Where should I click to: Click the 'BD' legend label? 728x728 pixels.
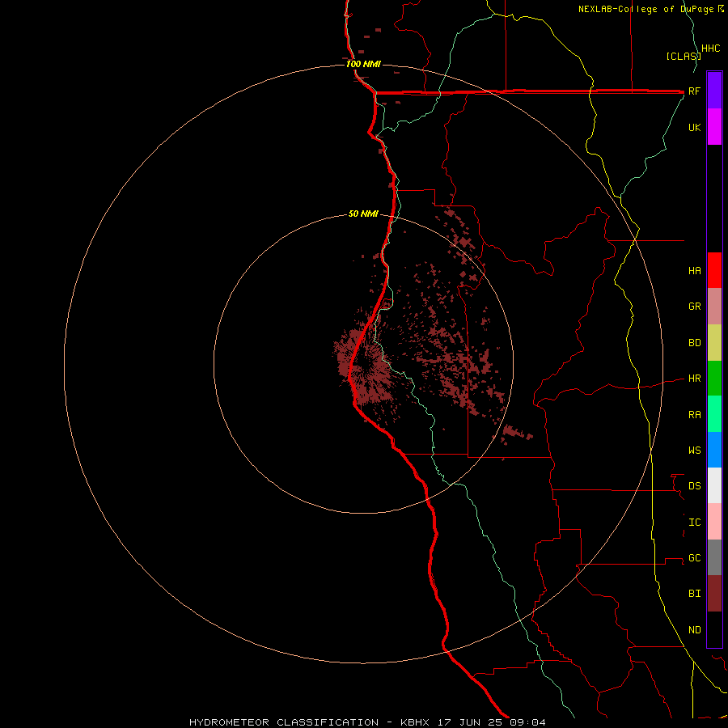pos(695,343)
